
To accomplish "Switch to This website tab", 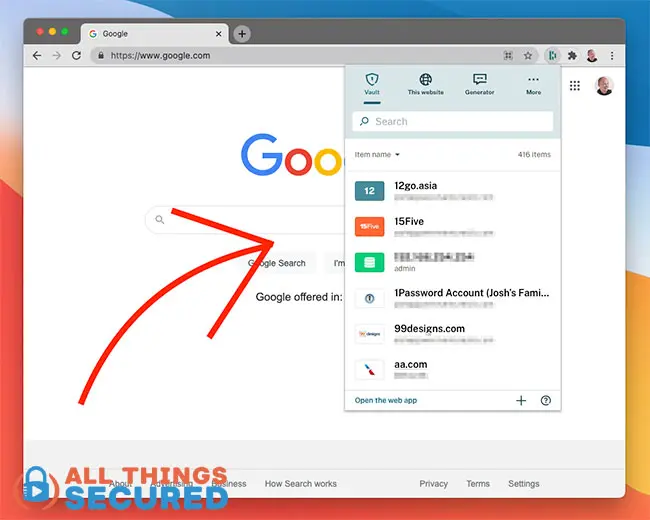I will pyautogui.click(x=426, y=84).
